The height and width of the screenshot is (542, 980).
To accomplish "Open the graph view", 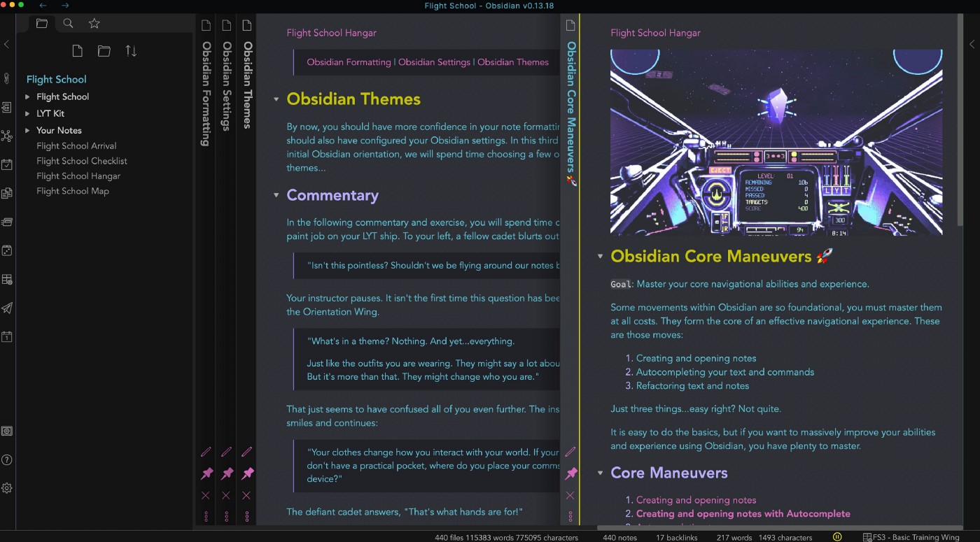I will pos(7,136).
